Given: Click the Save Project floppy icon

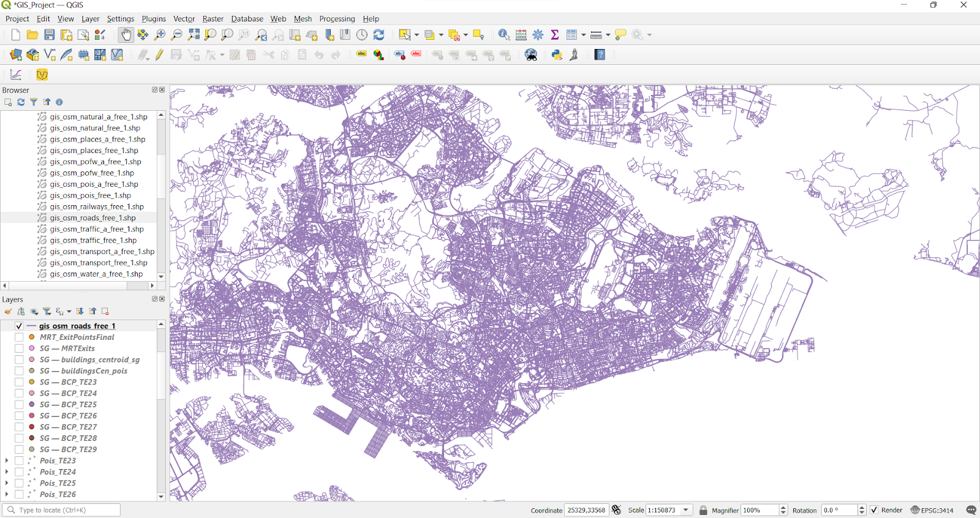Looking at the screenshot, I should click(x=50, y=35).
